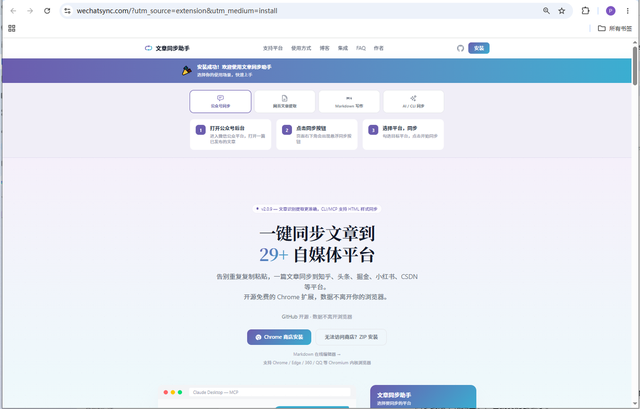The height and width of the screenshot is (409, 640).
Task: Click the 29+ 自媒体平台 heading
Action: coord(317,255)
